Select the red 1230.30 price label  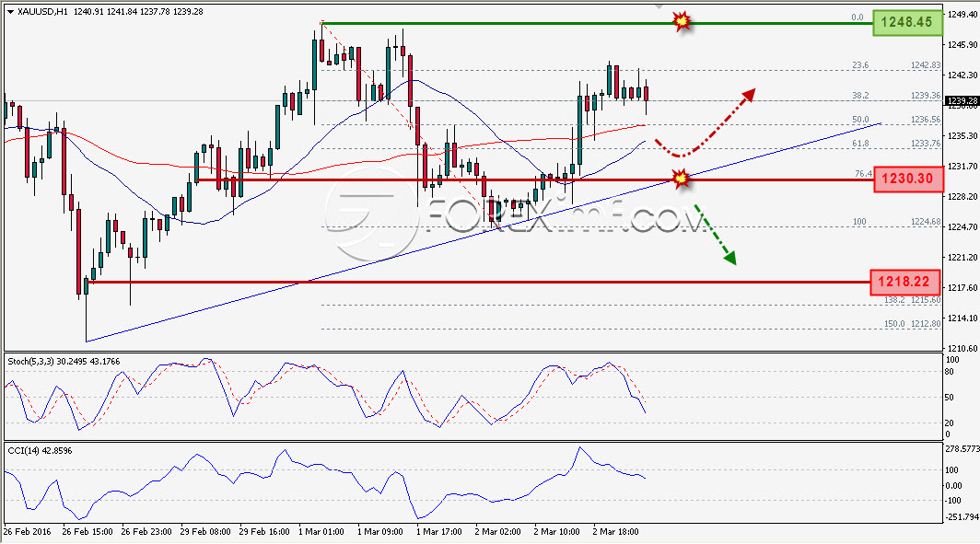coord(907,179)
